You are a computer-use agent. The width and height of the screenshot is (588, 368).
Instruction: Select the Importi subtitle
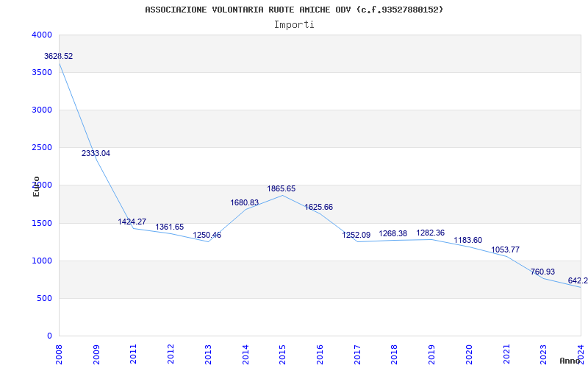[294, 24]
